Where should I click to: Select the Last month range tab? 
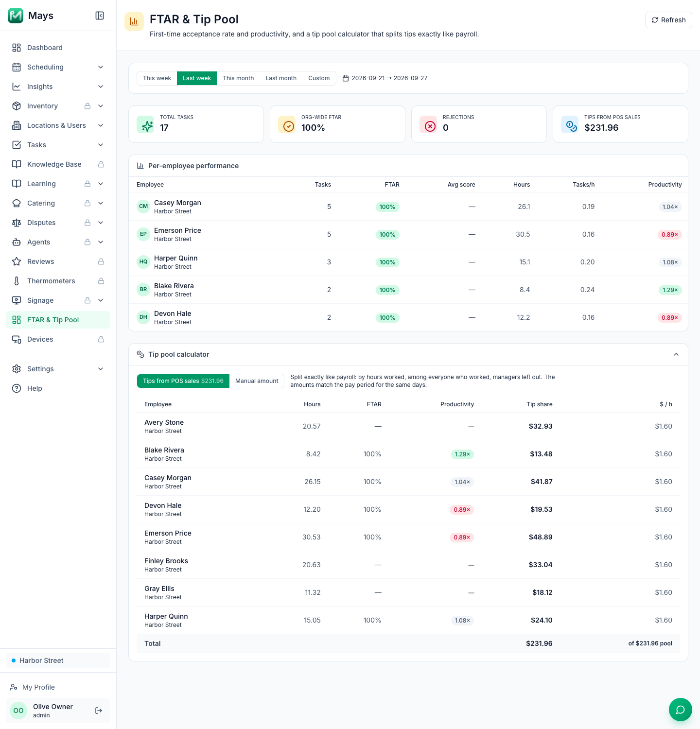[x=281, y=78]
